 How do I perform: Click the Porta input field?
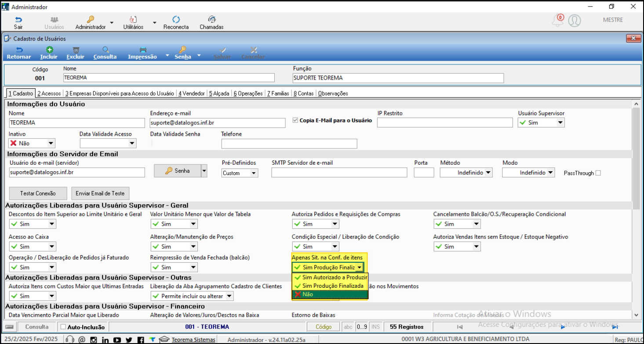click(424, 173)
